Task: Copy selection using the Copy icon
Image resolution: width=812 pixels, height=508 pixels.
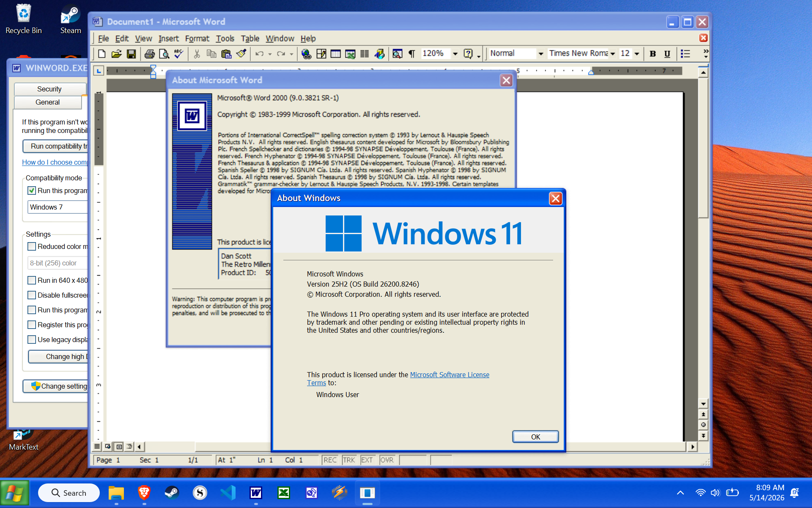Action: 211,54
